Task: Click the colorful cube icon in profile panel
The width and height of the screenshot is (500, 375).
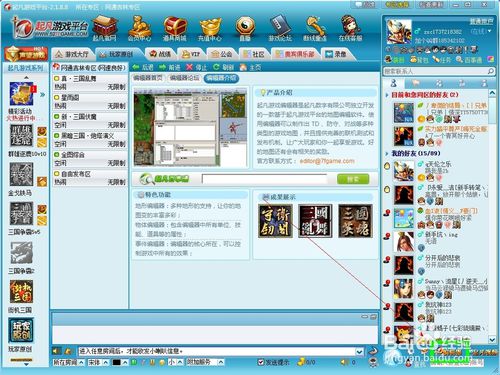Action: click(490, 59)
